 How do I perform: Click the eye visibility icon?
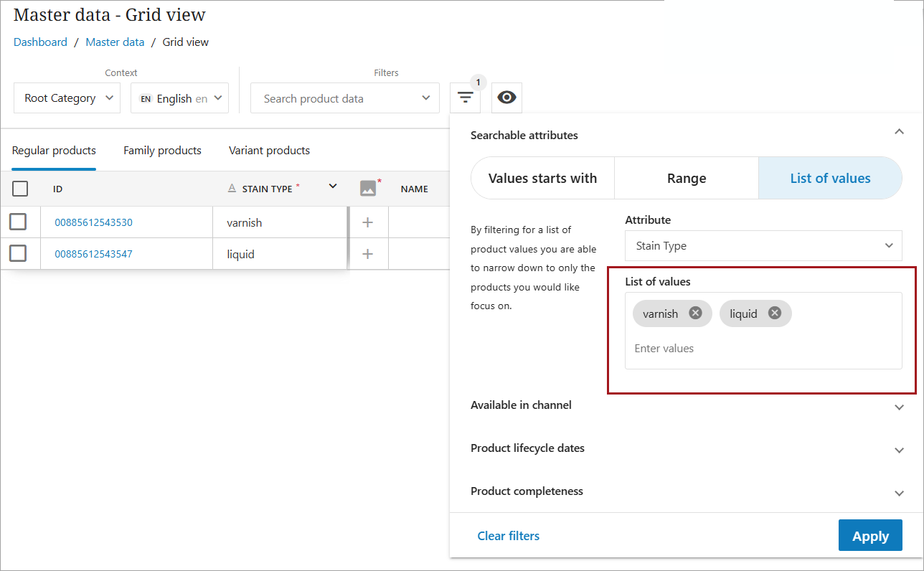point(506,98)
